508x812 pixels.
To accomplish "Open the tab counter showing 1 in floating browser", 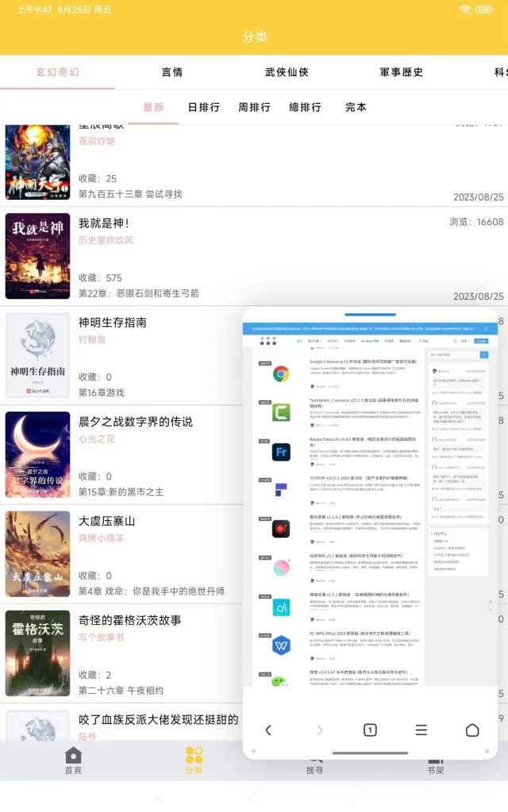I will click(x=370, y=730).
